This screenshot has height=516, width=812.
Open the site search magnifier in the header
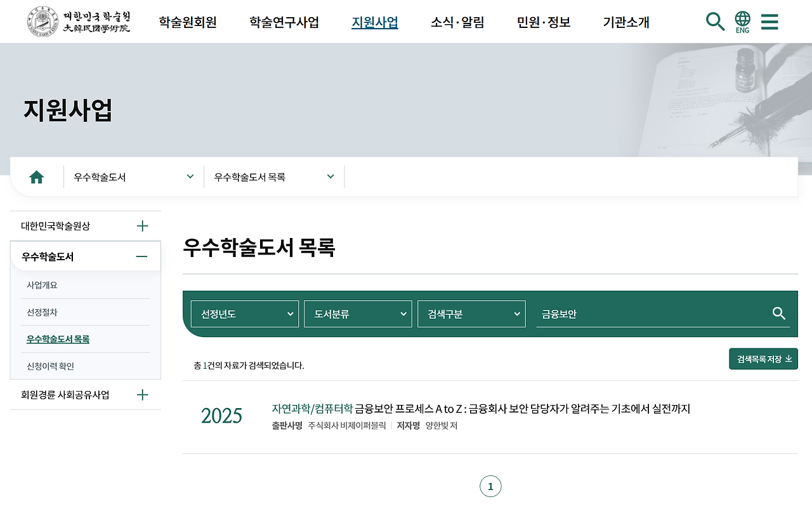[715, 21]
